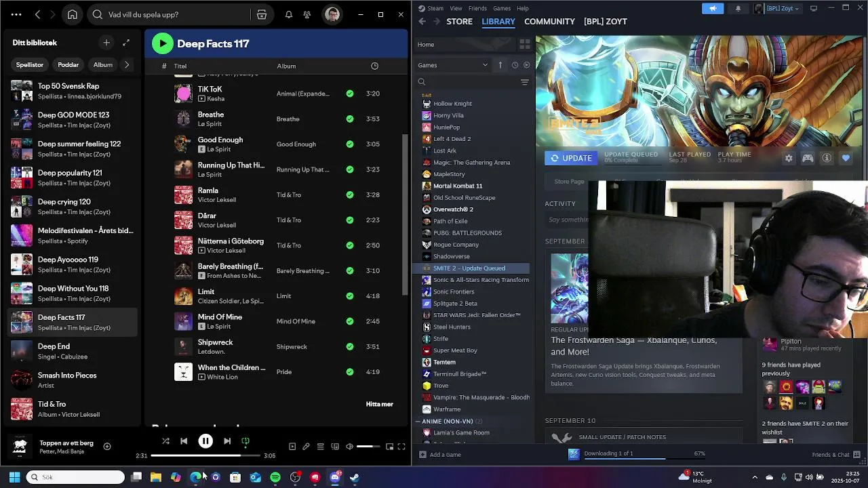Mute Spotify volume speaker icon
The width and height of the screenshot is (868, 488).
click(x=349, y=447)
